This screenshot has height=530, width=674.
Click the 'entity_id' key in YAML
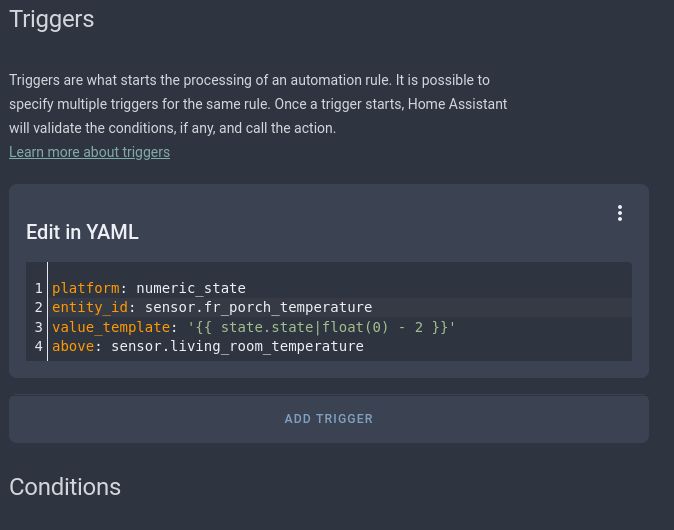(x=90, y=307)
